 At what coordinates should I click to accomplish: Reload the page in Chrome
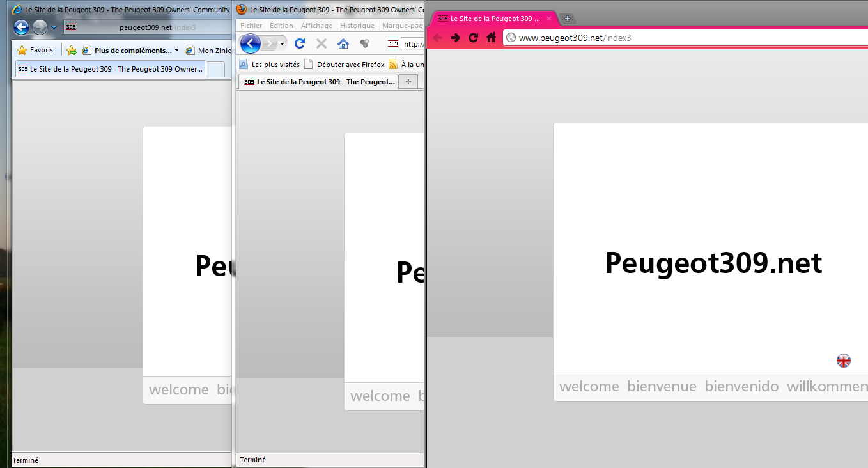pyautogui.click(x=474, y=38)
